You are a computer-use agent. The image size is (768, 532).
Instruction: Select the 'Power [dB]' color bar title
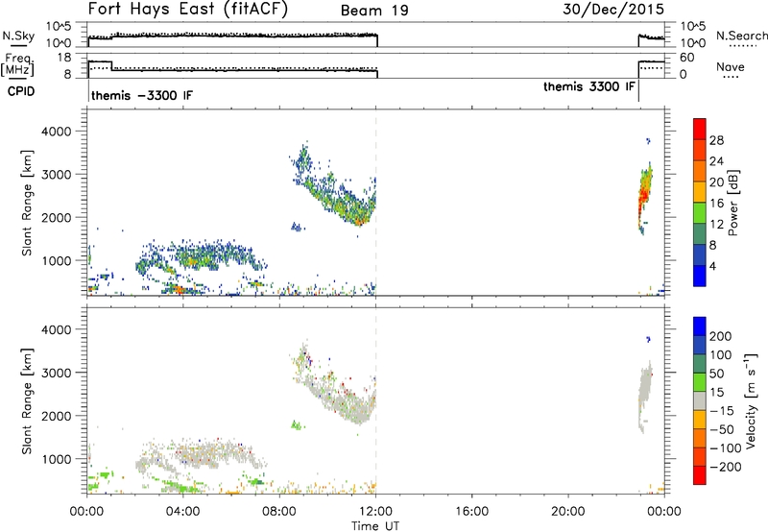(x=732, y=203)
